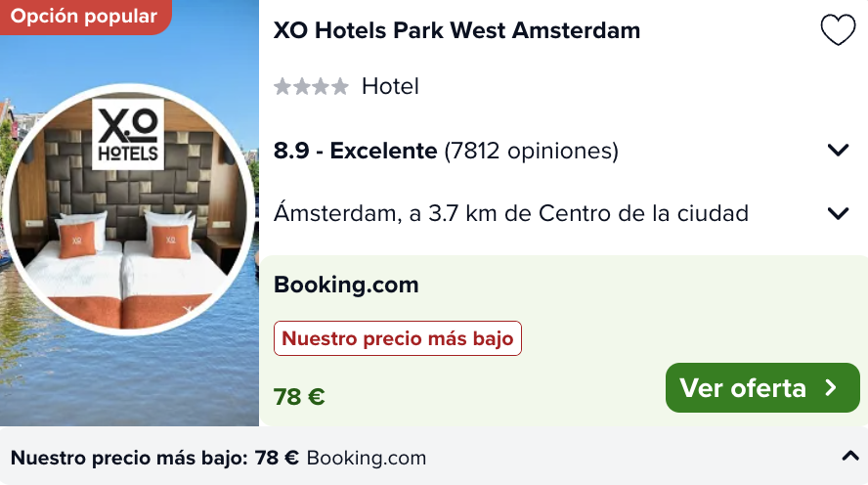Viewport: 868px width, 485px height.
Task: Open the circular hotel room photo
Action: [129, 210]
